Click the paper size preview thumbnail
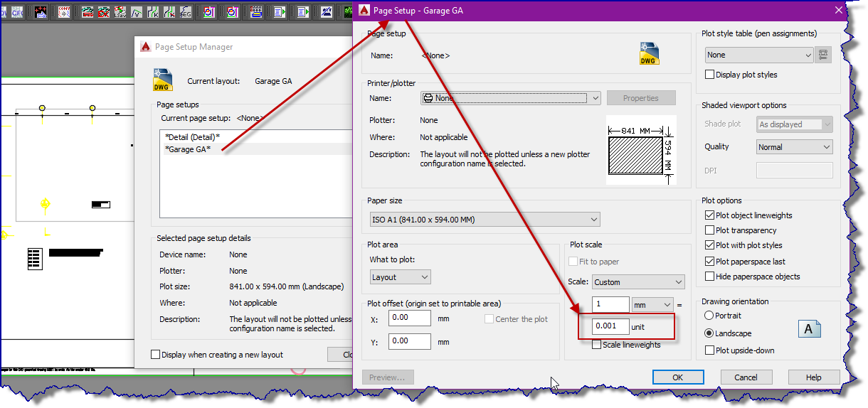 point(640,150)
